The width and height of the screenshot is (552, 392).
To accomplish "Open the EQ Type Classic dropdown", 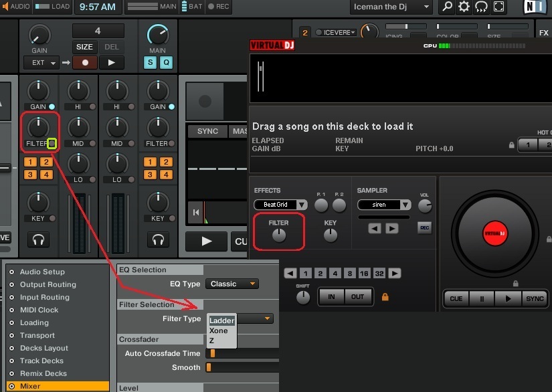I will pyautogui.click(x=232, y=284).
